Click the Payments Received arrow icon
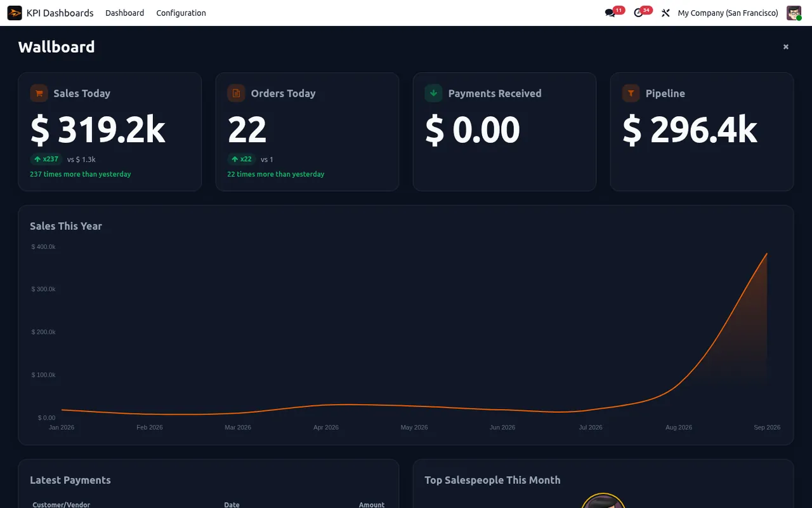The image size is (812, 508). [434, 93]
